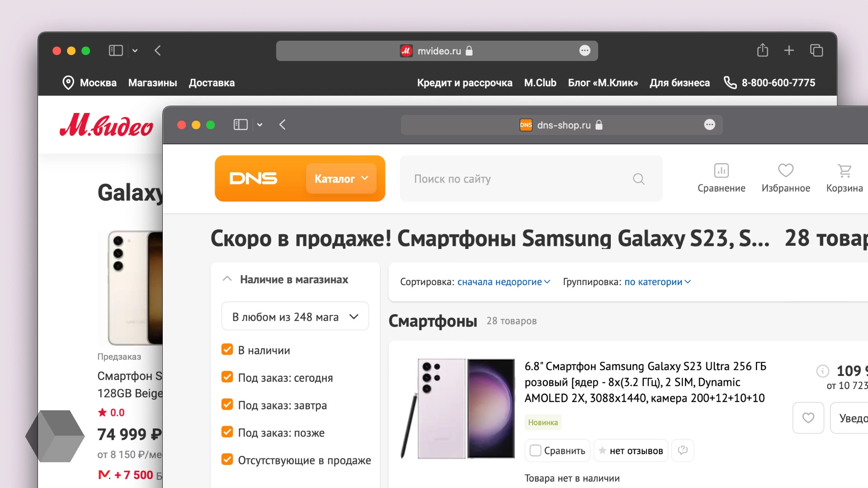Click the Galaxy S23 beige phone thumbnail in mvideo
The height and width of the screenshot is (488, 868).
click(135, 288)
